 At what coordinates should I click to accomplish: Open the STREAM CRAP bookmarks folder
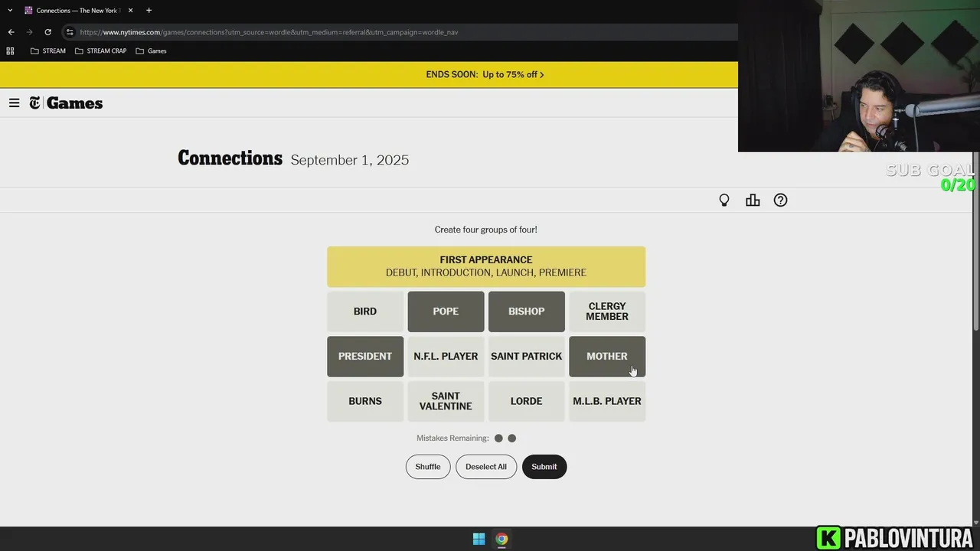click(100, 51)
